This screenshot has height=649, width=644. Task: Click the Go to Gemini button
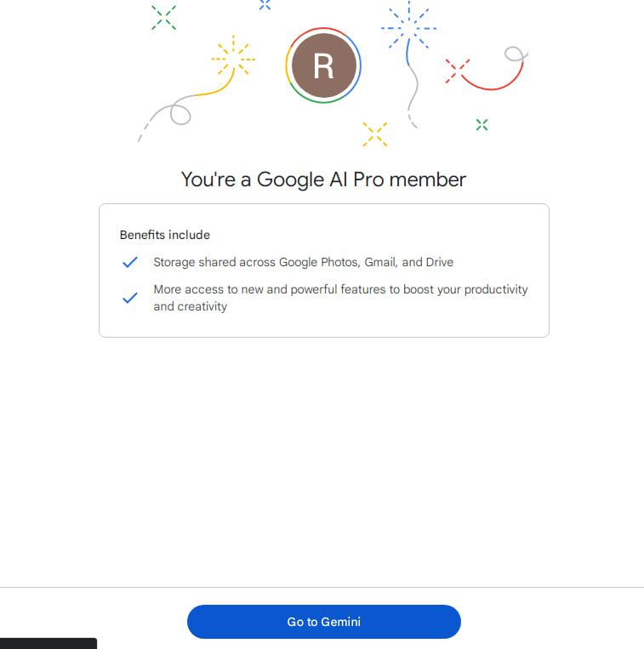pyautogui.click(x=323, y=621)
